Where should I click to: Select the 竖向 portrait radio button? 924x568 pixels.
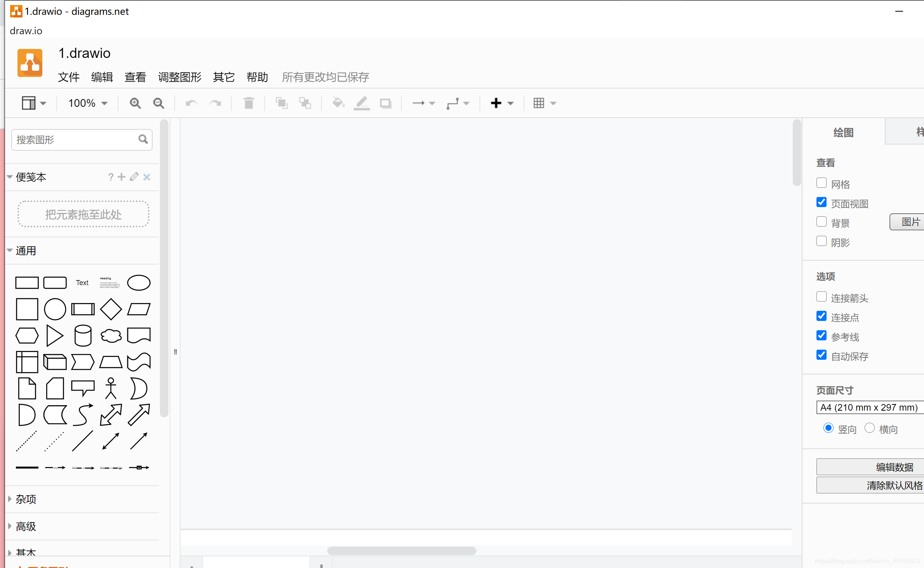tap(828, 428)
